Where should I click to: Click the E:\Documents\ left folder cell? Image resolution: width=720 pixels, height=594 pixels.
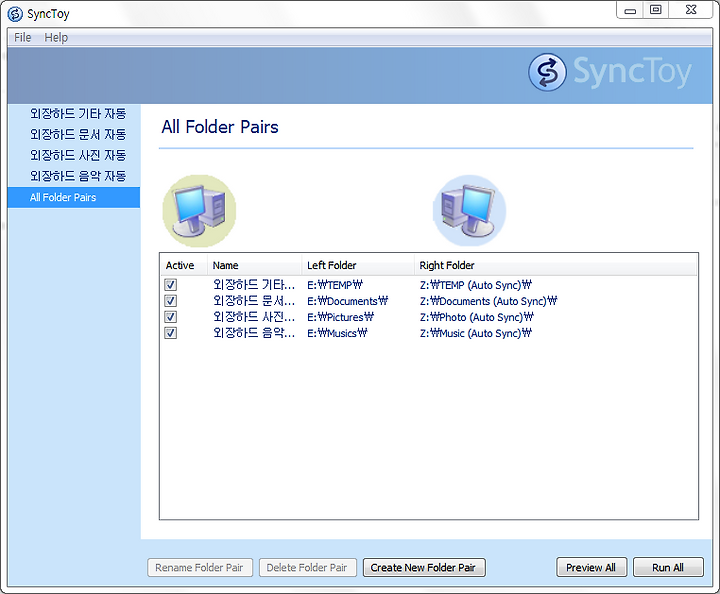pos(348,301)
